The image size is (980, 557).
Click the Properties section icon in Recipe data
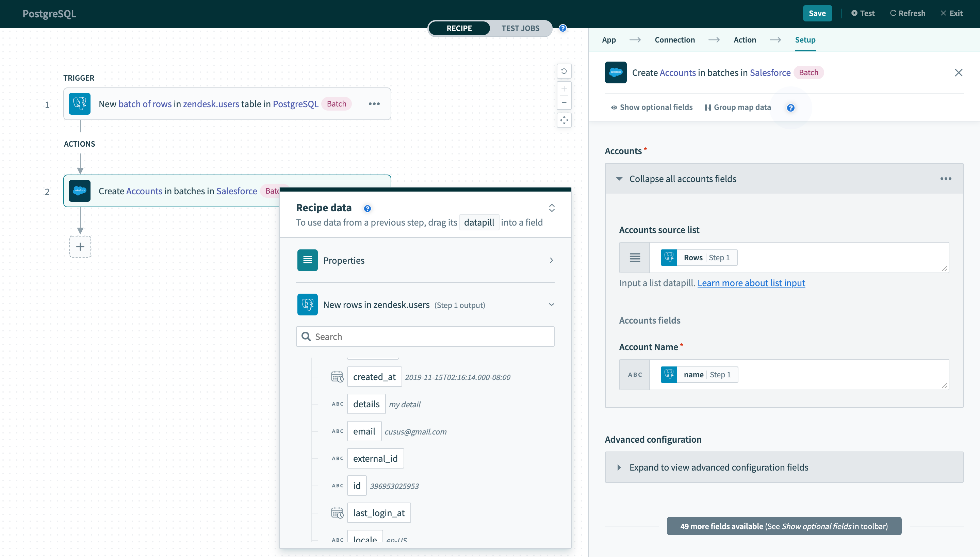tap(307, 260)
